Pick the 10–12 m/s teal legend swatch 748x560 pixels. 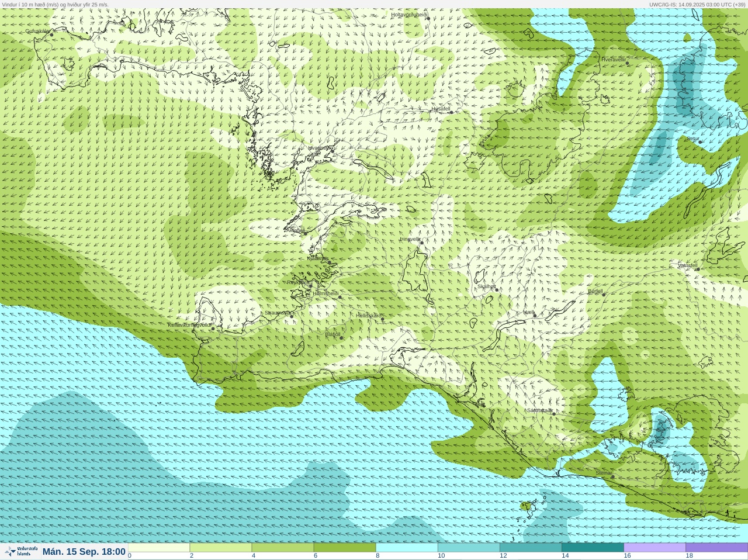point(469,548)
